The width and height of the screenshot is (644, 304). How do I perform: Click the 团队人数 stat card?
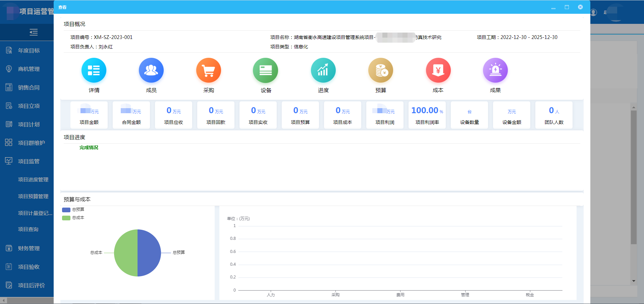(554, 115)
